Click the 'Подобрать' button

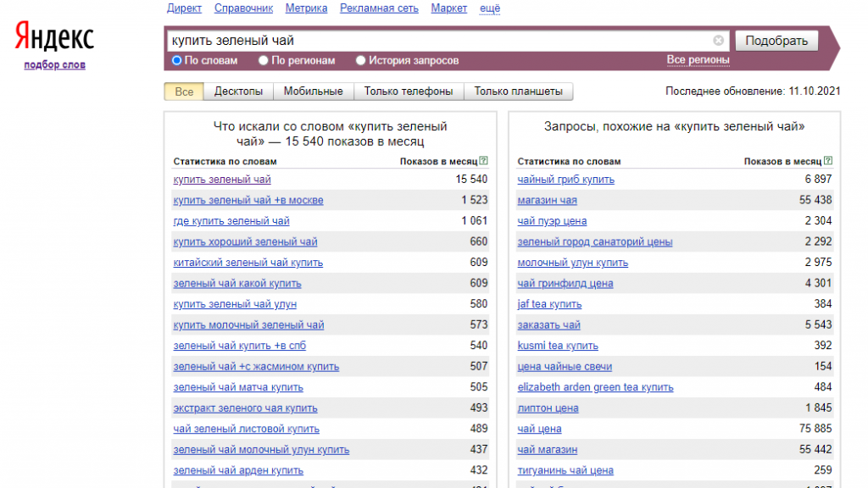(x=776, y=41)
